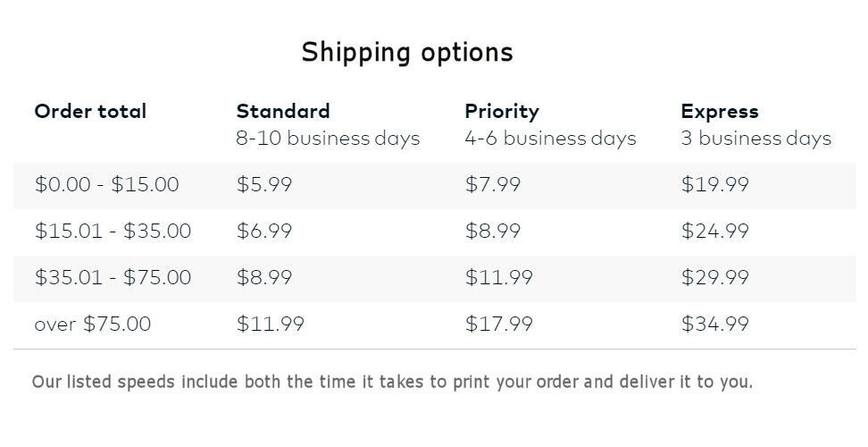Click the $34.99 Express shipping price
This screenshot has height=447, width=868.
pos(715,324)
